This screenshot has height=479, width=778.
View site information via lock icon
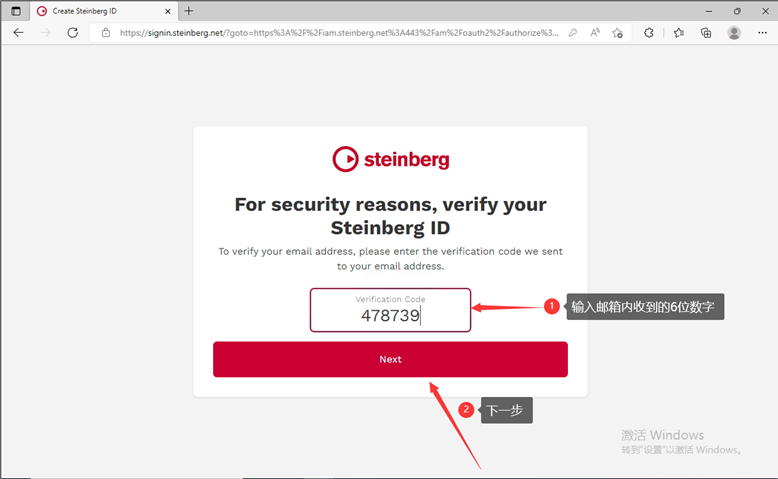click(106, 32)
